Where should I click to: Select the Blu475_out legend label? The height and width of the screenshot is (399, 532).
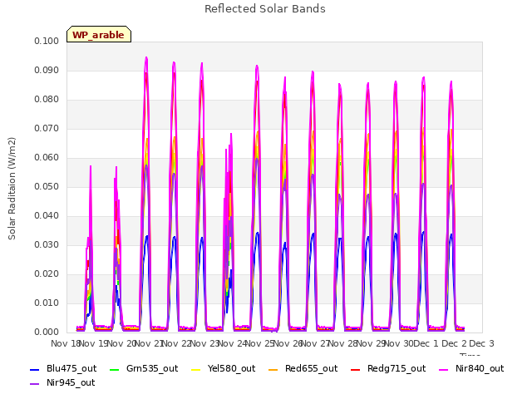coord(71,368)
